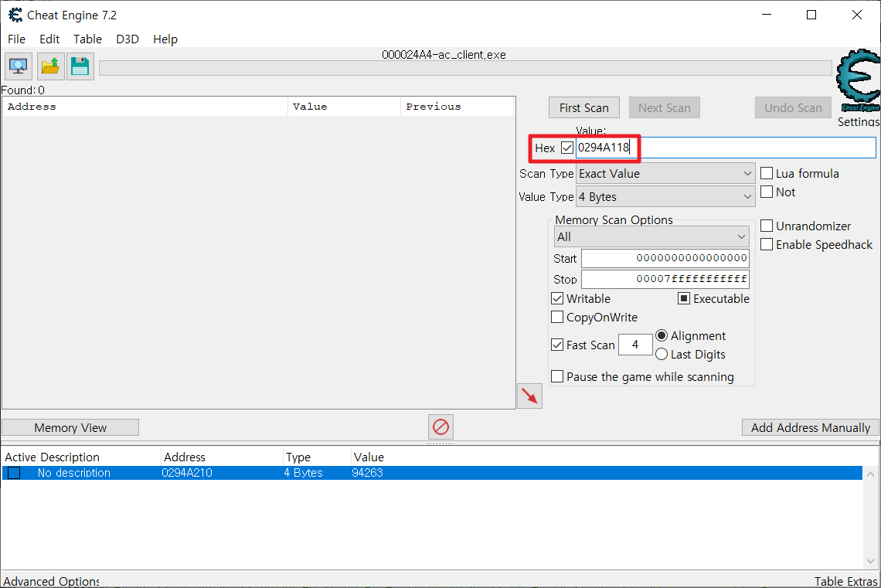Click the Cheat Engine logo for settings

[858, 80]
